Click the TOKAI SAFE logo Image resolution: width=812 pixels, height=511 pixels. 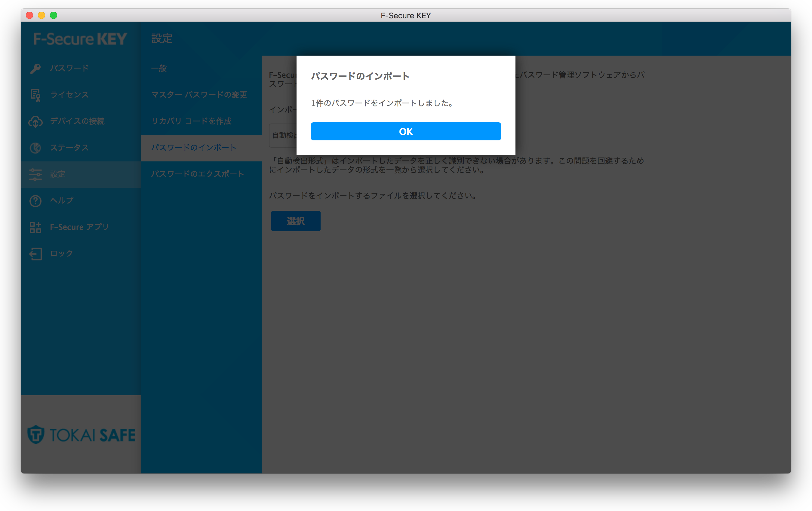[x=81, y=434]
